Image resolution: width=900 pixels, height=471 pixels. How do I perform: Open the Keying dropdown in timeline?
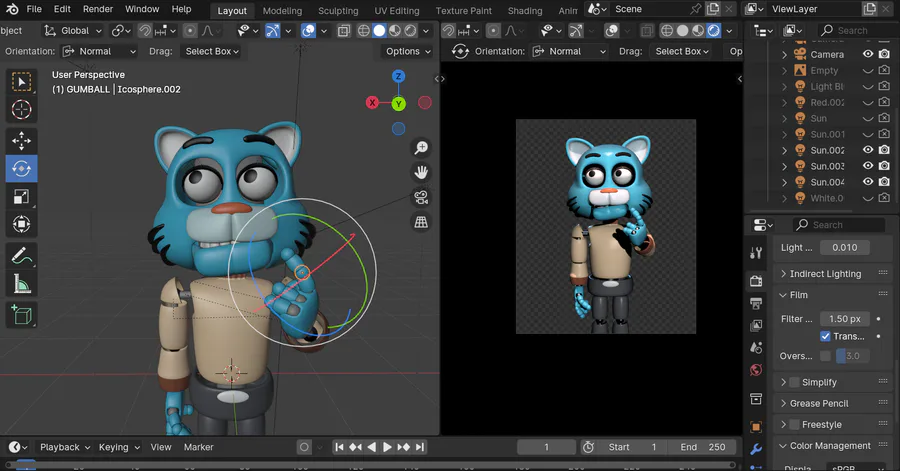(x=119, y=447)
